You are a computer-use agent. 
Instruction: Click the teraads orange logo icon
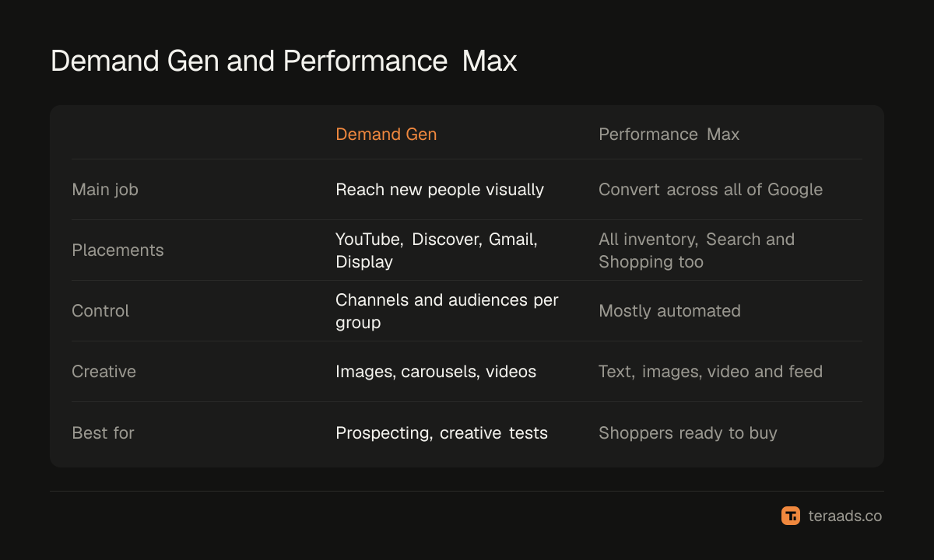pos(791,516)
